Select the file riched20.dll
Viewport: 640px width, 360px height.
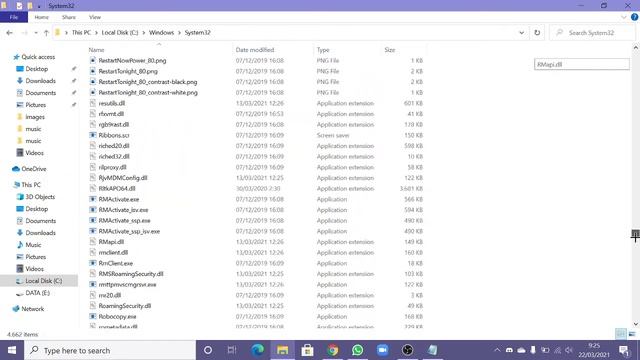coord(114,146)
